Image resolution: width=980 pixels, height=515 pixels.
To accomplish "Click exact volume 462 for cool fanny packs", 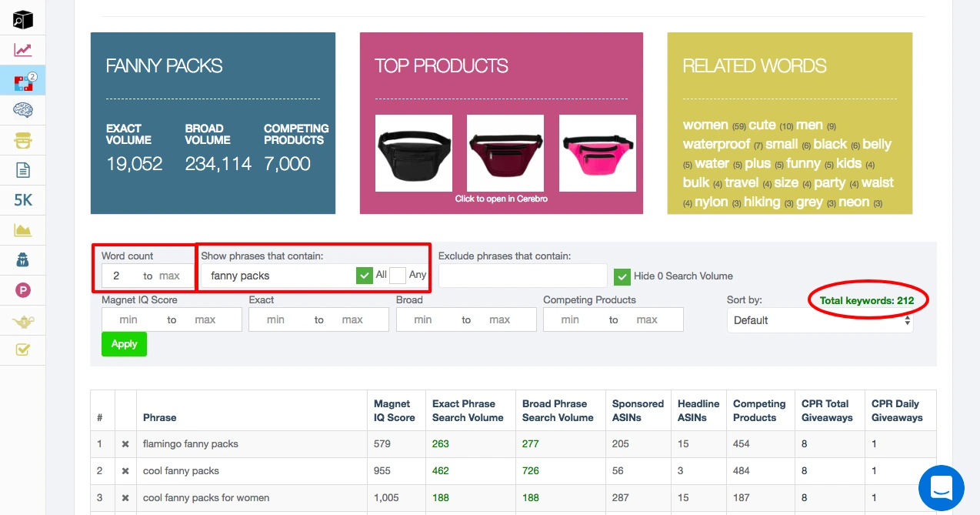I will click(x=441, y=471).
